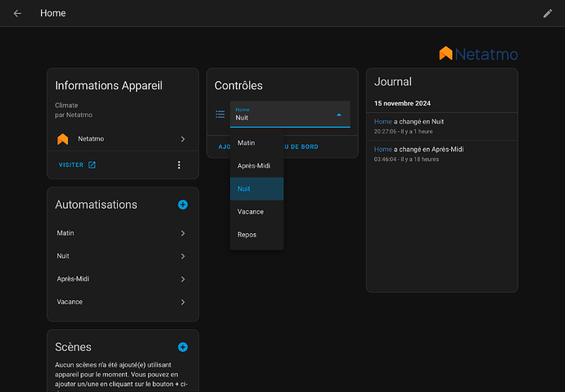Open the Nuit automation row
565x392 pixels.
(123, 256)
